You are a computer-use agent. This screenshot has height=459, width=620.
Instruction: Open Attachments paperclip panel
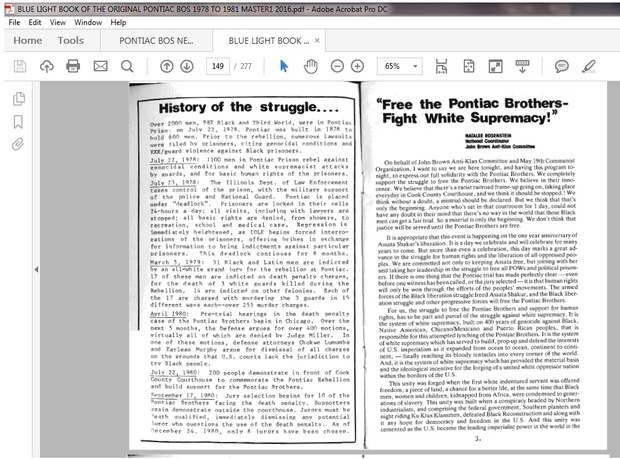click(x=18, y=144)
